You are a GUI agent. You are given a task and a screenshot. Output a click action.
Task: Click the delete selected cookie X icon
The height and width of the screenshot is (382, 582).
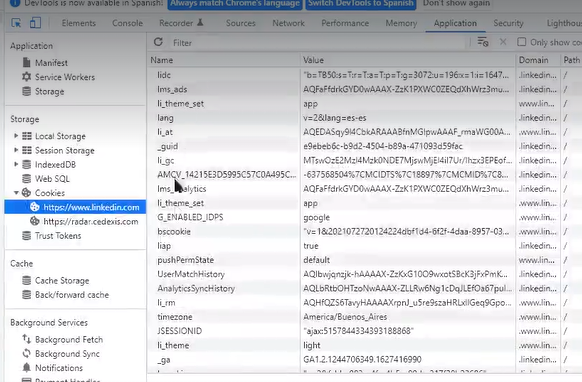click(x=503, y=42)
